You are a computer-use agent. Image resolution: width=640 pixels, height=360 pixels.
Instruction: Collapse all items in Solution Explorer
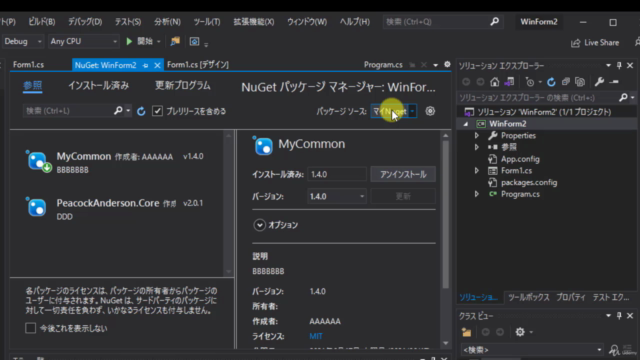(566, 82)
